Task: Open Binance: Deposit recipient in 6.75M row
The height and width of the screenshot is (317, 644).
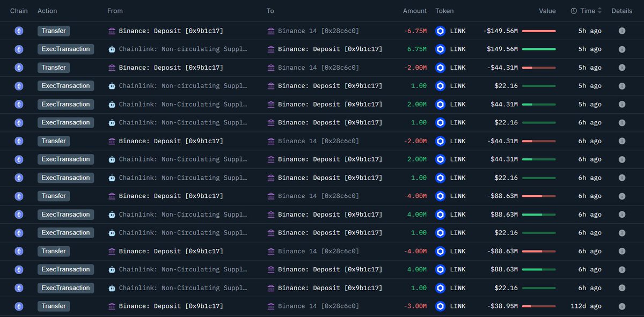Action: point(330,49)
